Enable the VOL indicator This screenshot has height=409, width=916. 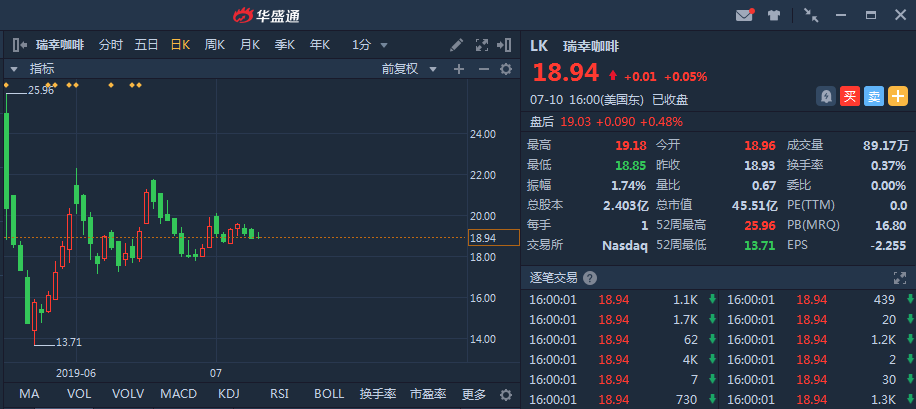(79, 394)
